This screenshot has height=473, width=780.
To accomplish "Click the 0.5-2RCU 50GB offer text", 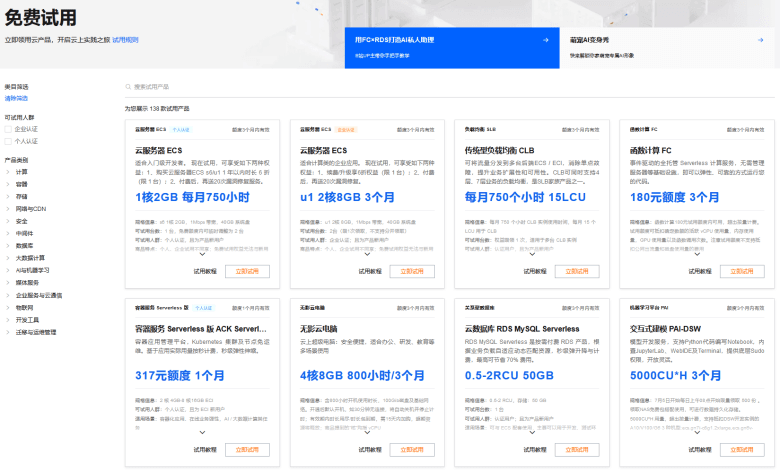I will pyautogui.click(x=509, y=376).
